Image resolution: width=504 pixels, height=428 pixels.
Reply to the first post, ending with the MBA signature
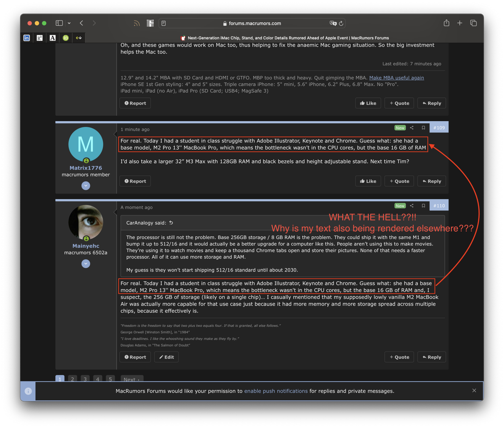point(432,103)
